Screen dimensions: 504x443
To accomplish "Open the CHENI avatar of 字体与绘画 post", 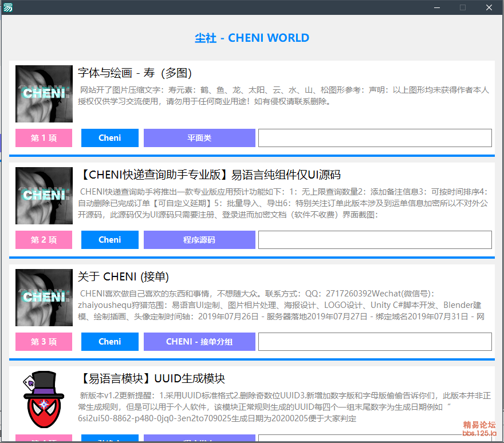I will (x=44, y=94).
